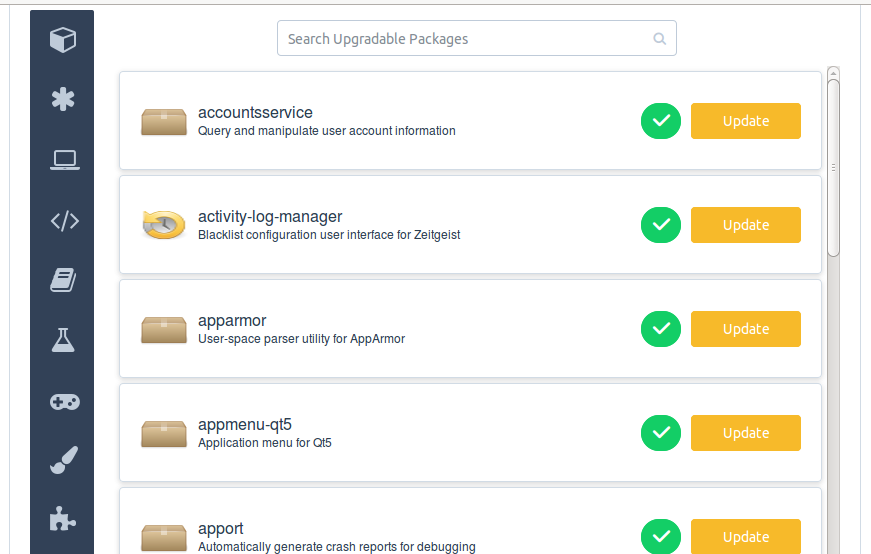The height and width of the screenshot is (554, 871).
Task: Click the scrollbar up arrow
Action: tap(833, 73)
